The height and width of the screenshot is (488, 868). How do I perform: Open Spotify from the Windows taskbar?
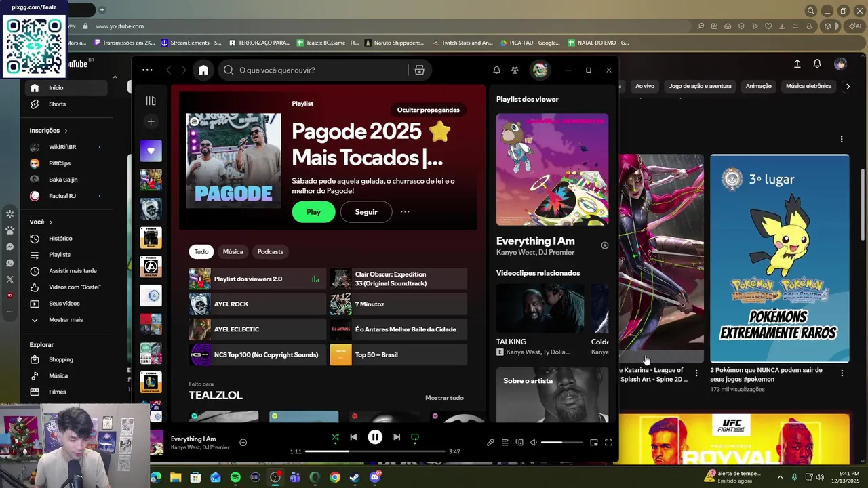pyautogui.click(x=235, y=477)
